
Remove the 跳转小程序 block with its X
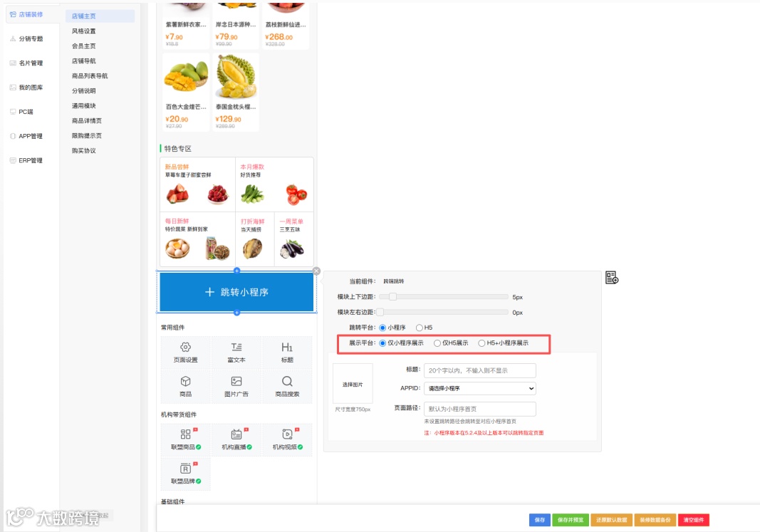coord(316,271)
